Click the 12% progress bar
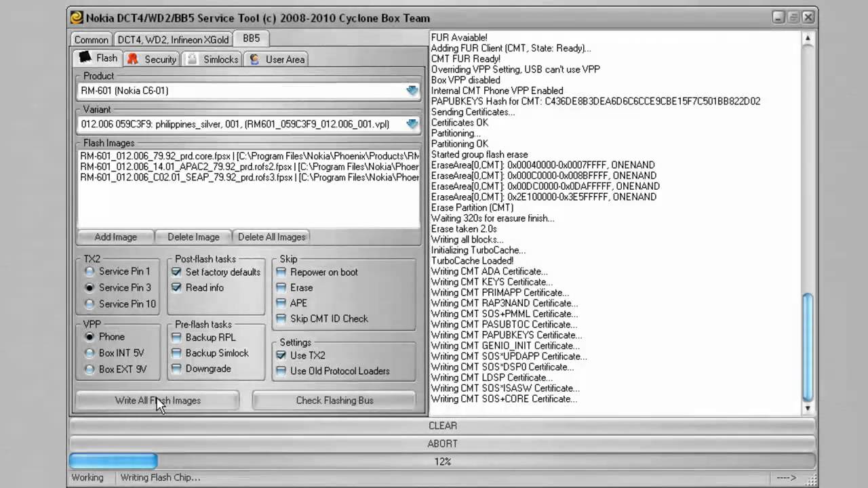The image size is (868, 488). (442, 461)
